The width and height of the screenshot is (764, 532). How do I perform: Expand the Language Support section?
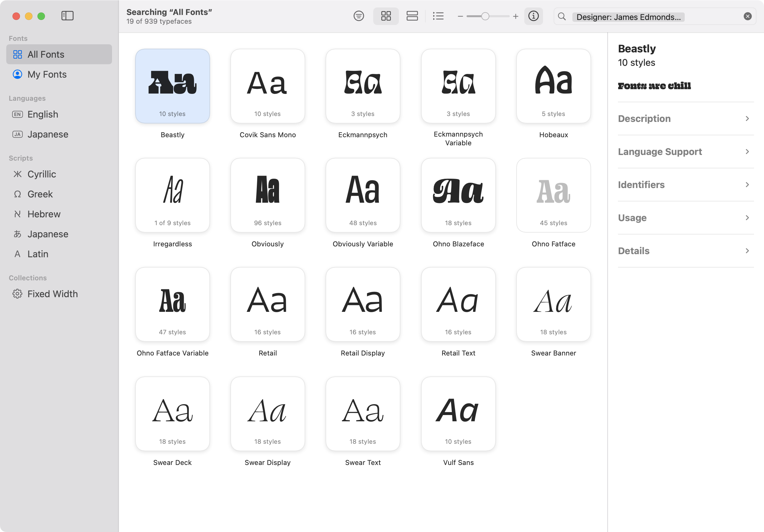coord(685,152)
